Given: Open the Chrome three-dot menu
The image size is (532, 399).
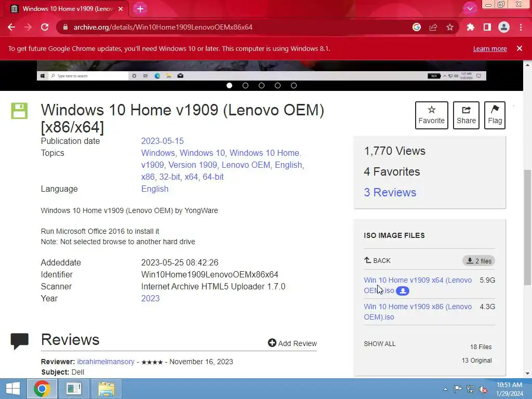Looking at the screenshot, I should coord(521,27).
